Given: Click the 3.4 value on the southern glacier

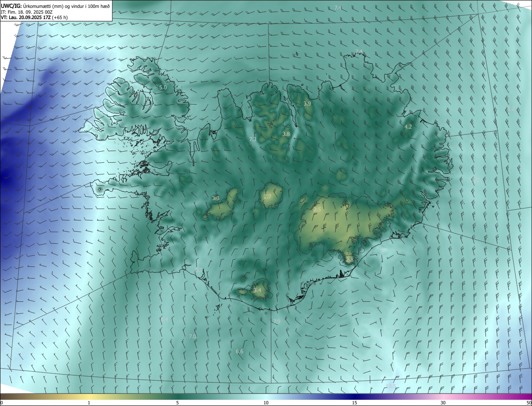Looking at the screenshot, I should 257,290.
